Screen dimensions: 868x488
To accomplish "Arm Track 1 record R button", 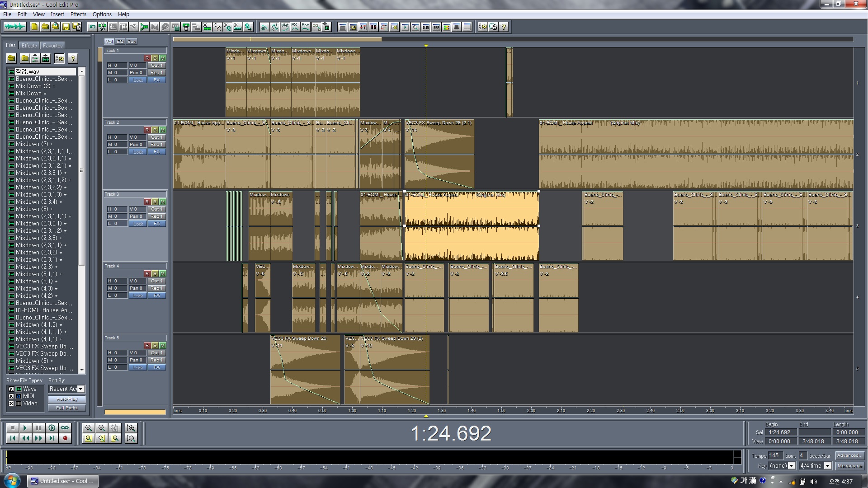I will coord(147,58).
